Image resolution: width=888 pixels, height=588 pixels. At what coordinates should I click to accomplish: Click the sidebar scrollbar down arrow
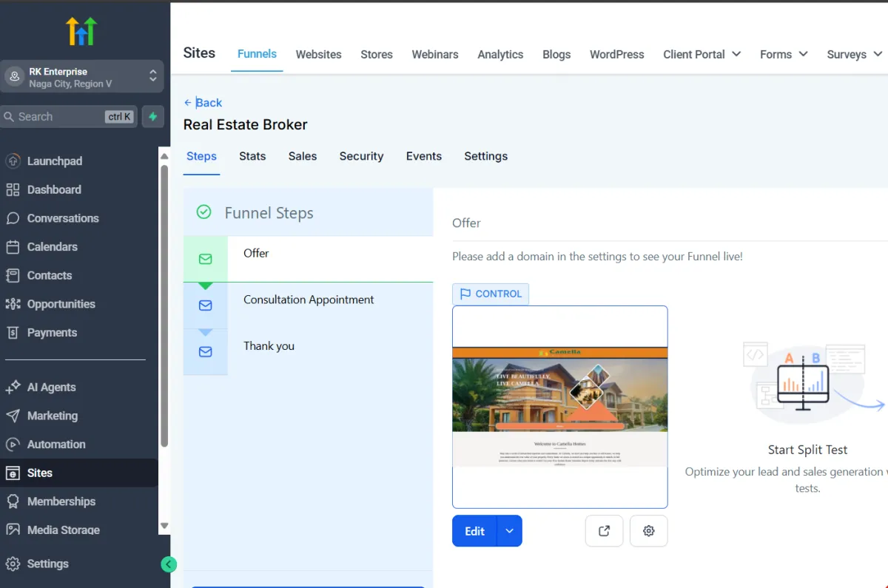click(x=164, y=526)
